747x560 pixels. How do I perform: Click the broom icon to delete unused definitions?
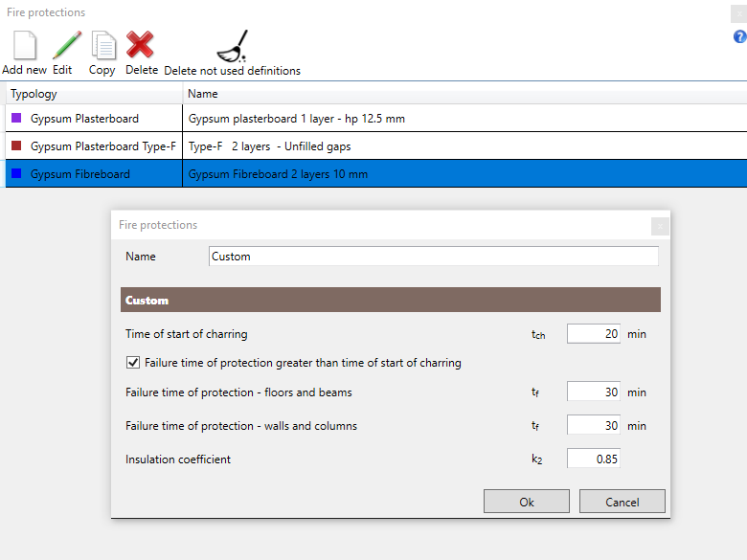click(233, 46)
